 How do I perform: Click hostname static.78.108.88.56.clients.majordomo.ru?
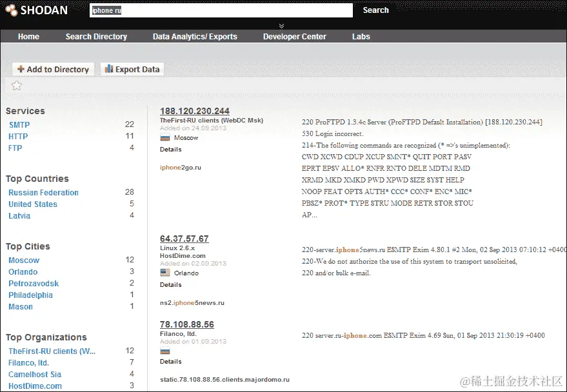tap(224, 379)
